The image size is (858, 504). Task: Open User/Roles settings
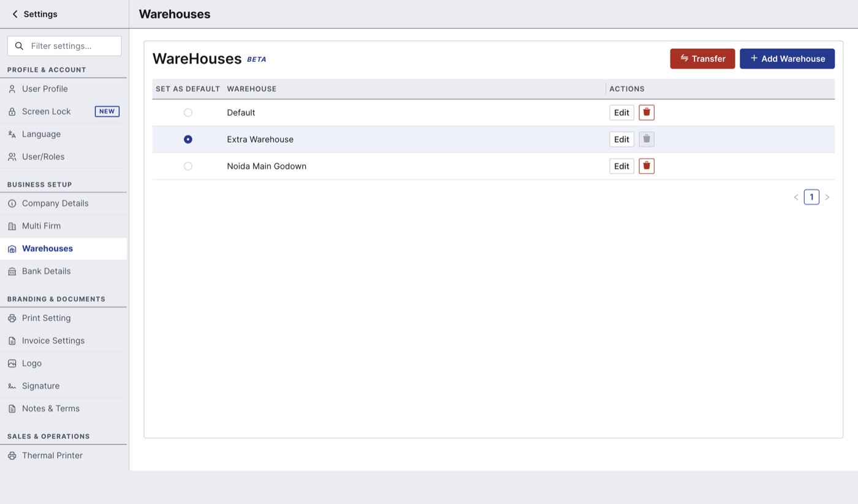64,157
